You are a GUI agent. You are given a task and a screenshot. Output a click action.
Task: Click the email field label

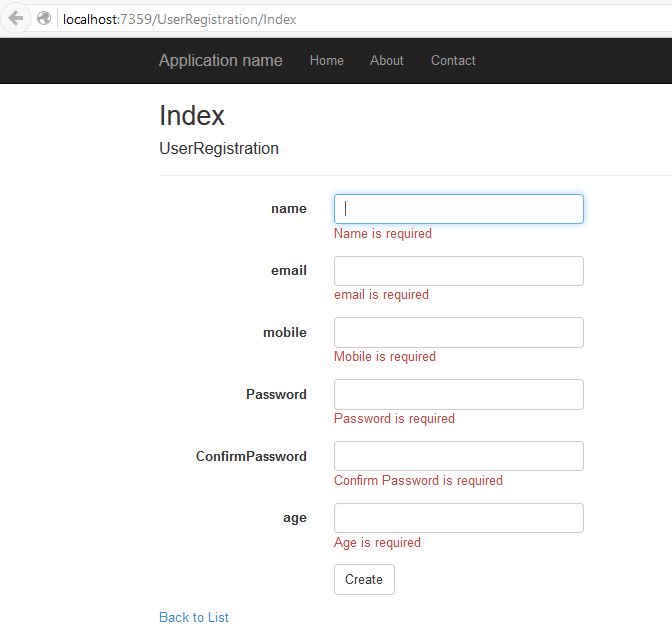click(289, 270)
